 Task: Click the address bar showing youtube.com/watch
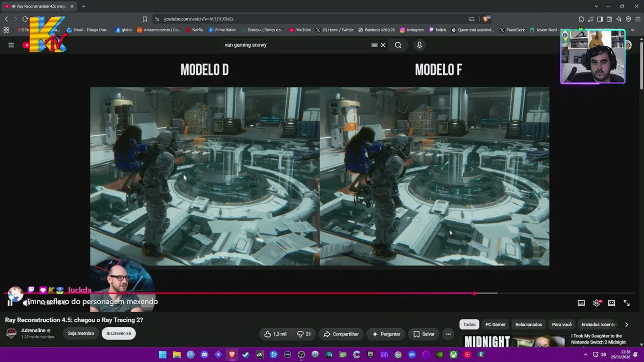click(312, 19)
